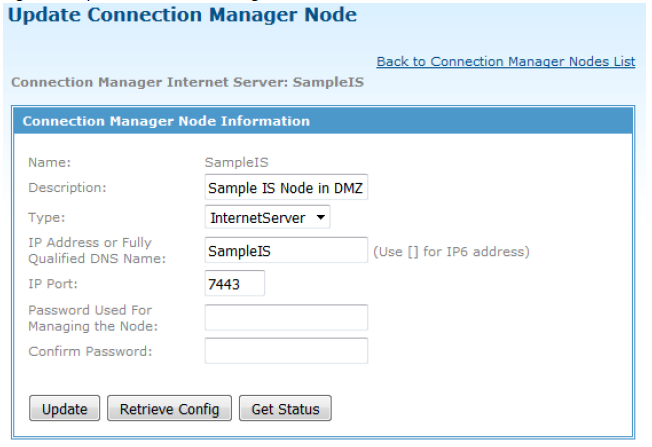Open the Type dropdown showing InternetServer
Viewport: 652px width, 447px height.
(x=267, y=217)
